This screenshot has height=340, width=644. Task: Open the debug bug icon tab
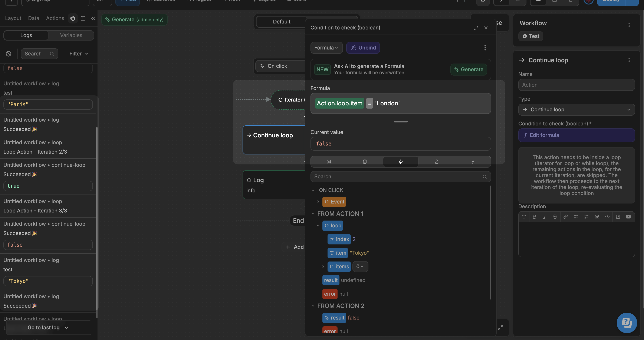pyautogui.click(x=73, y=18)
